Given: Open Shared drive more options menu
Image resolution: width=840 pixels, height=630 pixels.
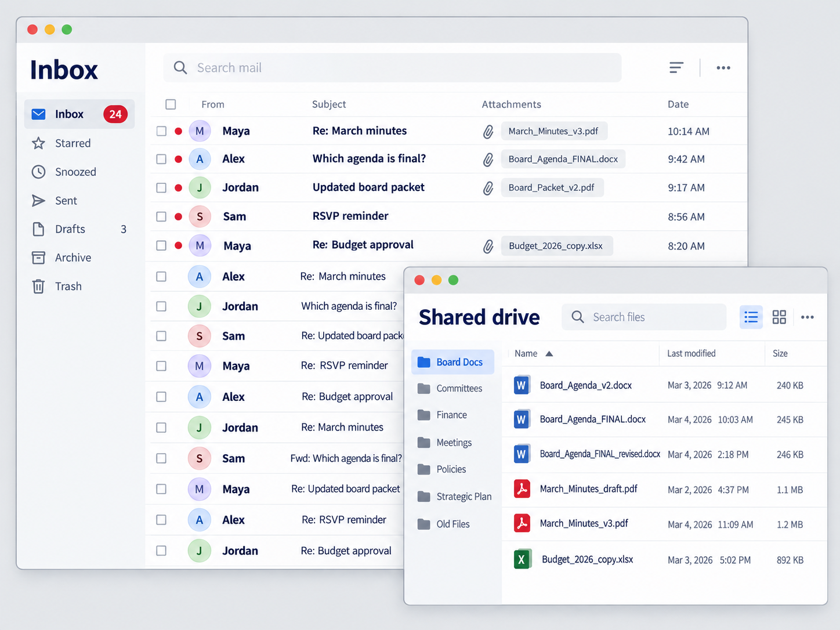Looking at the screenshot, I should (x=808, y=317).
